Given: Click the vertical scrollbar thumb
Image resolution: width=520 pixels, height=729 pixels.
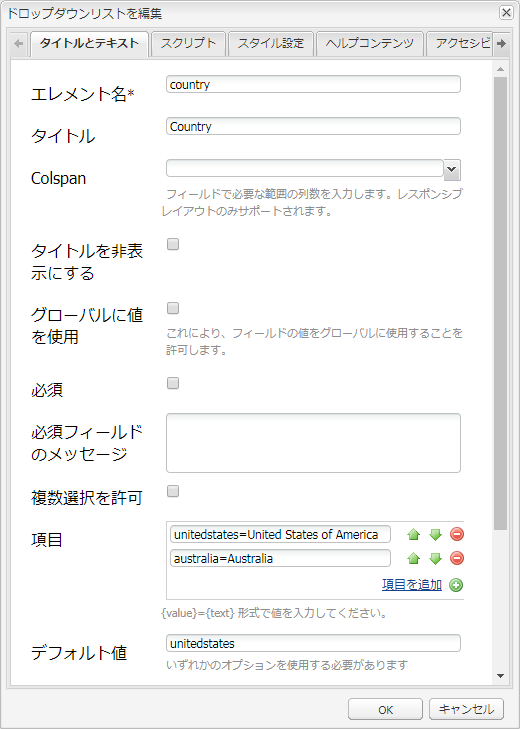Looking at the screenshot, I should pyautogui.click(x=500, y=304).
